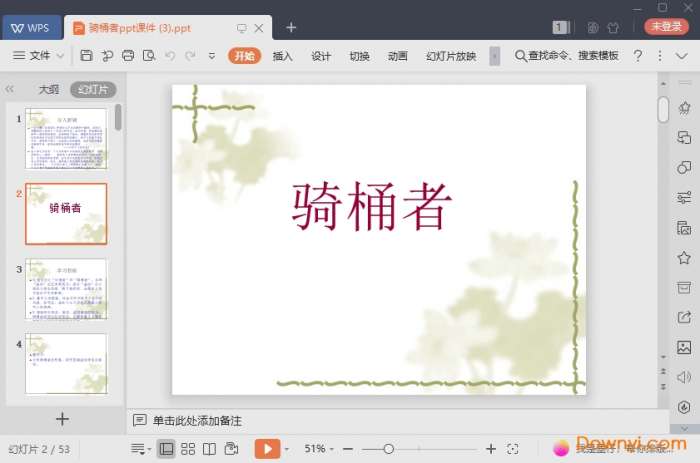Switch to reading view icon
The height and width of the screenshot is (463, 700).
[209, 449]
